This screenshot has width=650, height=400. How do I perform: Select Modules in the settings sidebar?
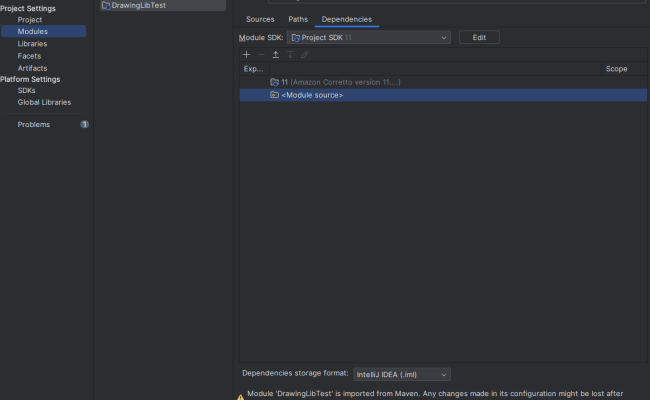click(44, 31)
